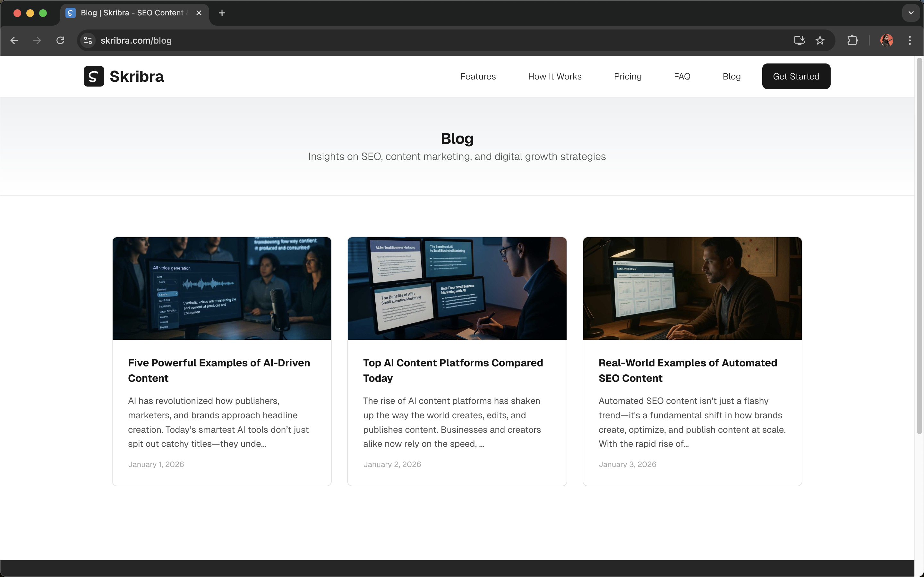924x577 pixels.
Task: Open Real-World Examples article thumbnail image
Action: coord(692,288)
